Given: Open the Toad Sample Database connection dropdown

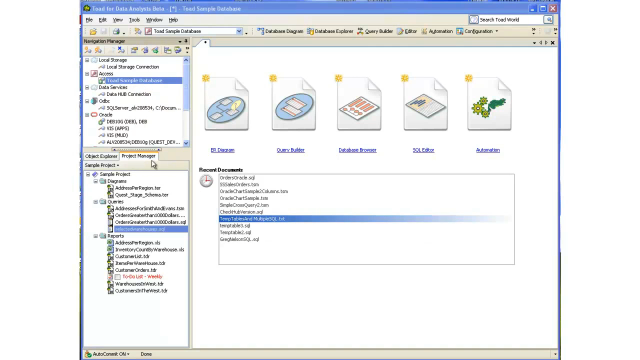Looking at the screenshot, I should point(239,31).
